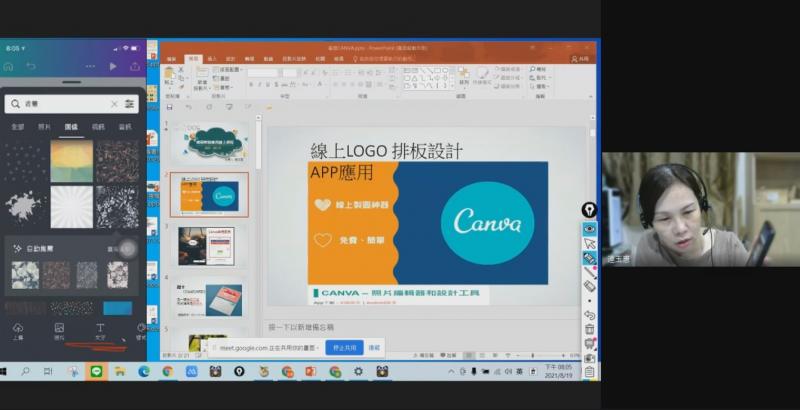Open the LINE app on taskbar
Screen dimensions: 800x410
(96, 372)
